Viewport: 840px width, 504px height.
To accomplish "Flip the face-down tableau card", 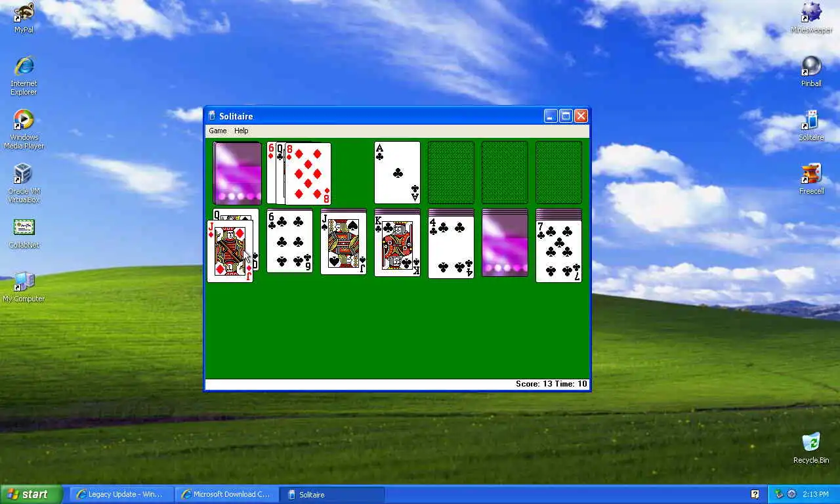I will tap(505, 245).
